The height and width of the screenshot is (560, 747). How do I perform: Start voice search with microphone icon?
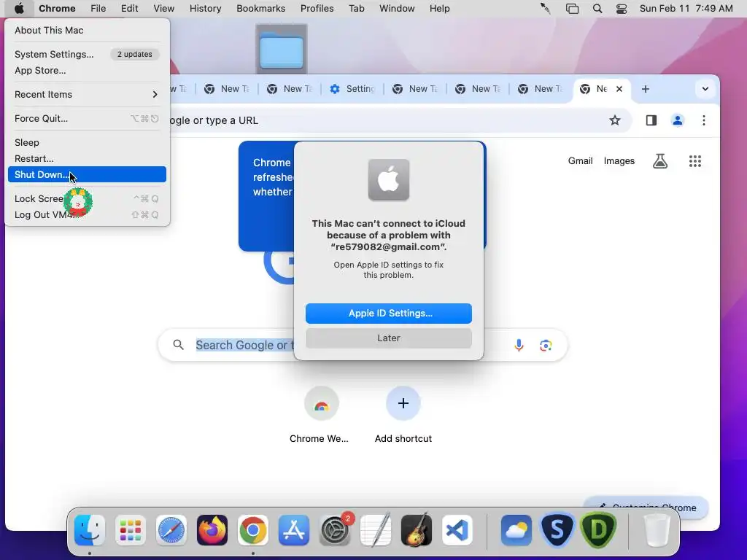click(519, 345)
